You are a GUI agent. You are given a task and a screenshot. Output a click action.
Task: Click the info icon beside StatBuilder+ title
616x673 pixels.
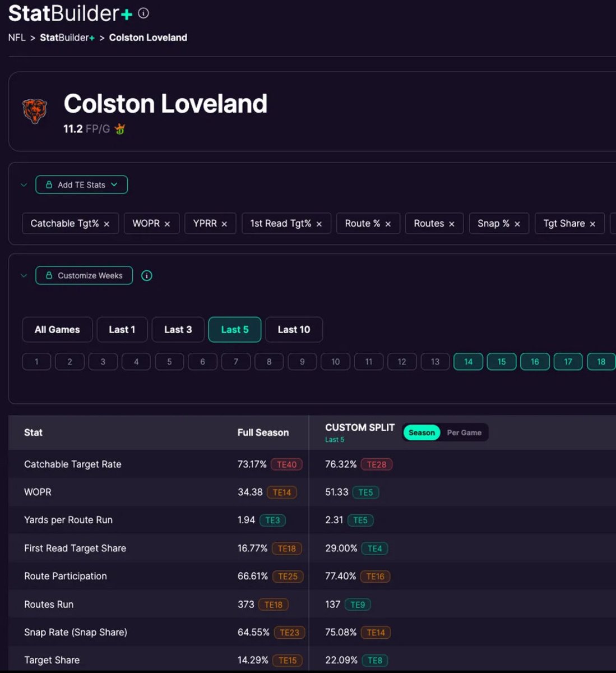pyautogui.click(x=143, y=13)
